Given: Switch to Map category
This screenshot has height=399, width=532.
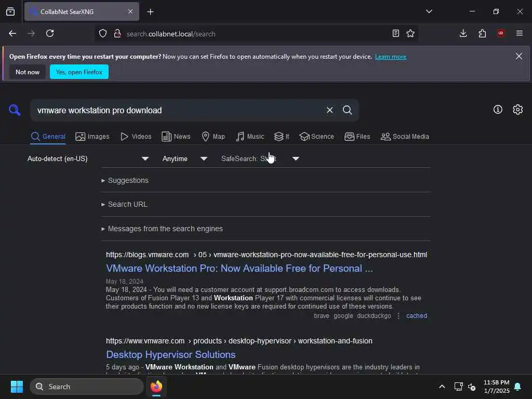Looking at the screenshot, I should coord(213,137).
